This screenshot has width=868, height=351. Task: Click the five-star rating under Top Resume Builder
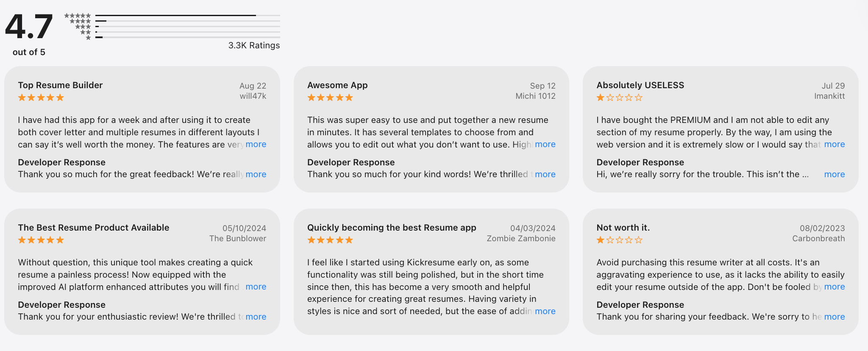40,97
